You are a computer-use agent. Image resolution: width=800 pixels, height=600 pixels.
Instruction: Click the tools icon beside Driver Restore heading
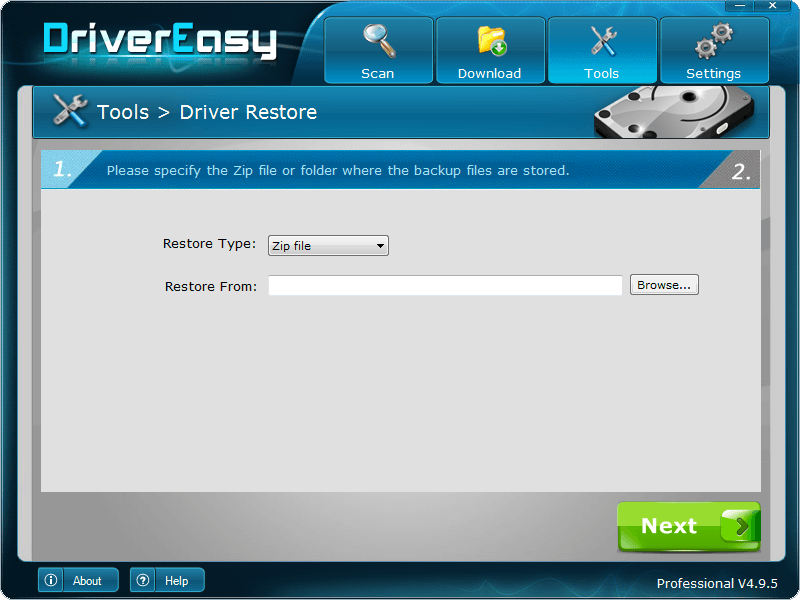(69, 112)
